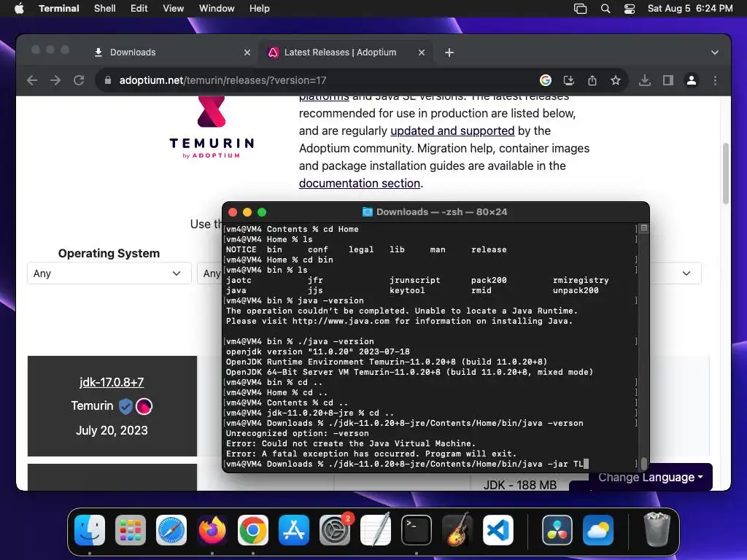The width and height of the screenshot is (747, 560).
Task: Close the Latest Releases Adoptium tab
Action: coord(422,52)
